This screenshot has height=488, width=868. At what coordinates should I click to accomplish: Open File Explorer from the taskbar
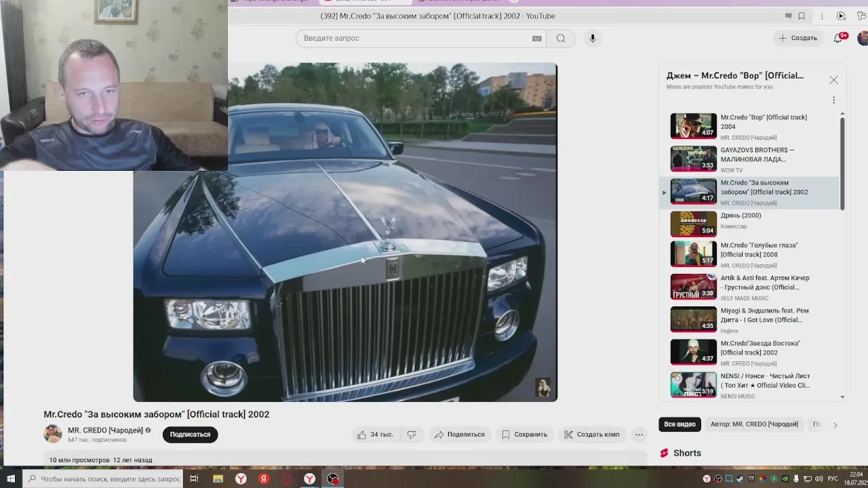[218, 479]
